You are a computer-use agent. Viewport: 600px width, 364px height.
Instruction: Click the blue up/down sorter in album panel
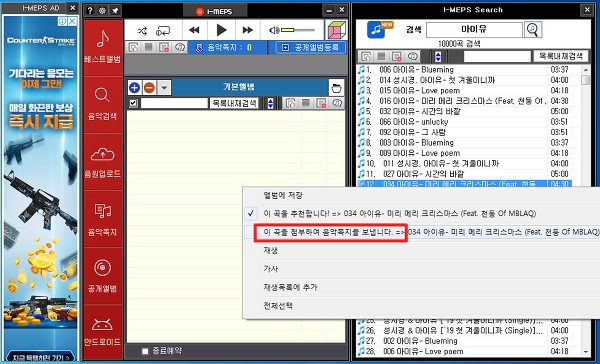(x=271, y=103)
